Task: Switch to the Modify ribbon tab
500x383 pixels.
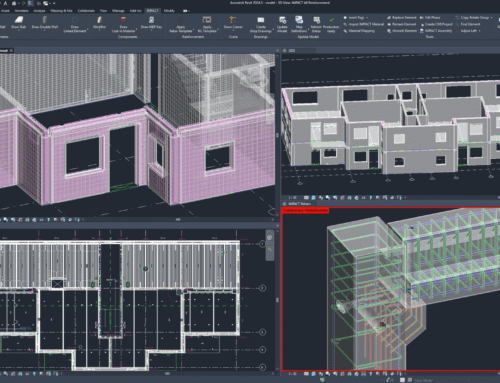Action: point(169,11)
